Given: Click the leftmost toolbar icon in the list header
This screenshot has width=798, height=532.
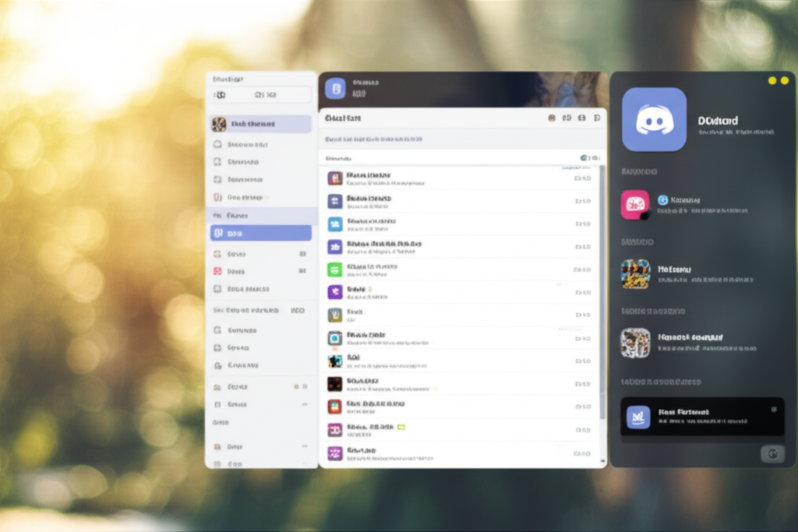Looking at the screenshot, I should click(x=552, y=118).
